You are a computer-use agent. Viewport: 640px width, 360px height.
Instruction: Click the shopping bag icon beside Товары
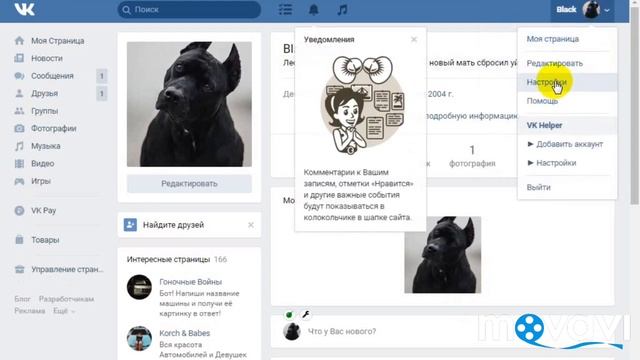[x=19, y=240]
